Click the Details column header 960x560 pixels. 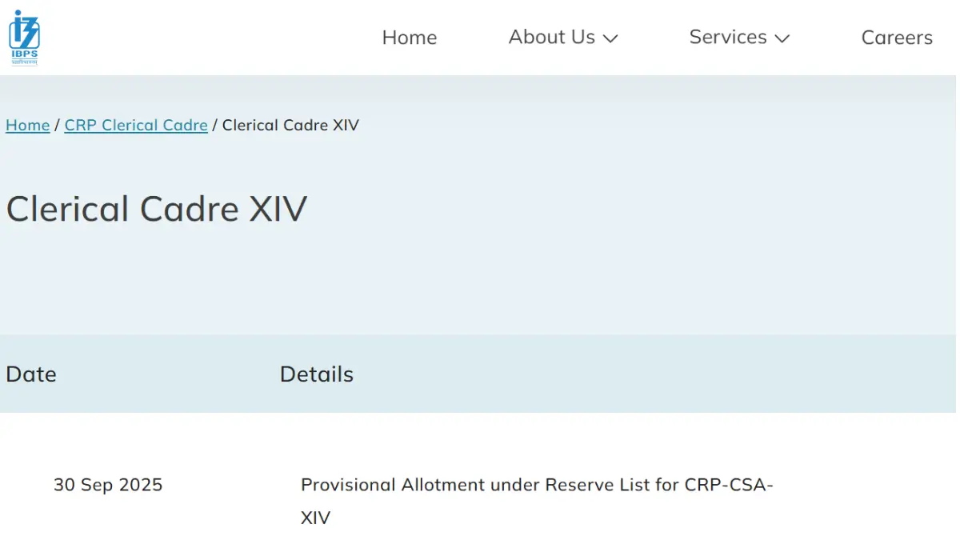point(316,374)
